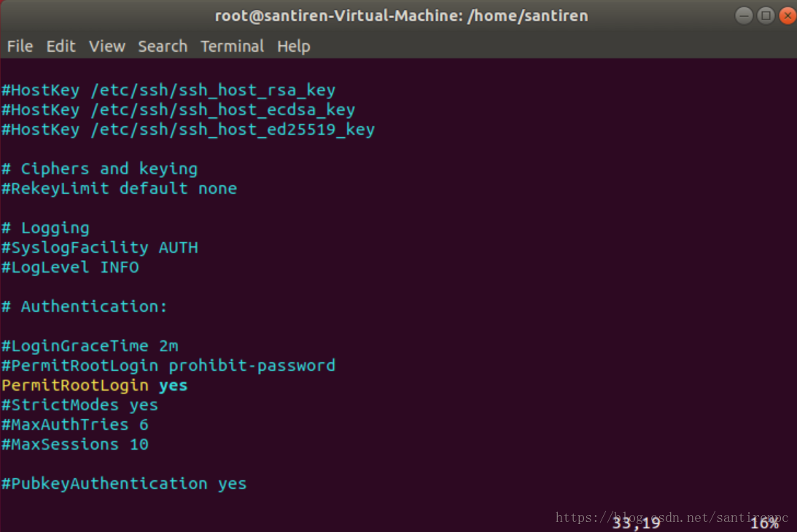This screenshot has width=797, height=532.
Task: Click the restore window icon
Action: click(x=764, y=15)
